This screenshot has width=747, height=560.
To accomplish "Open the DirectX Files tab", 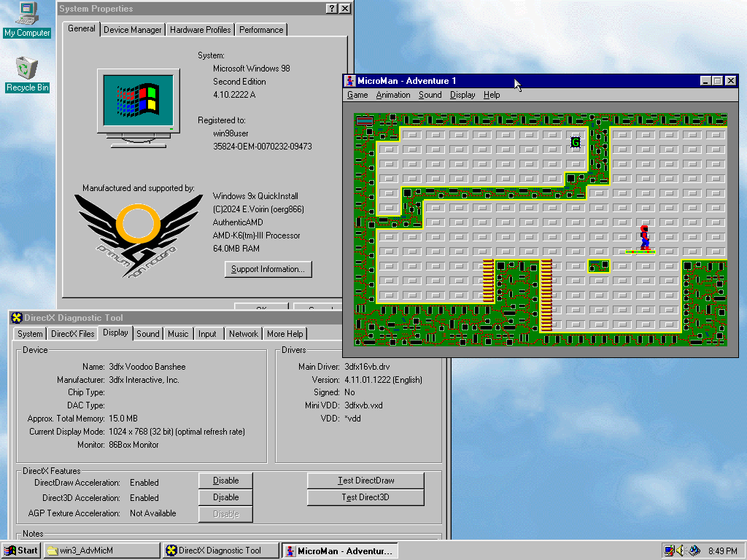I will pos(73,334).
